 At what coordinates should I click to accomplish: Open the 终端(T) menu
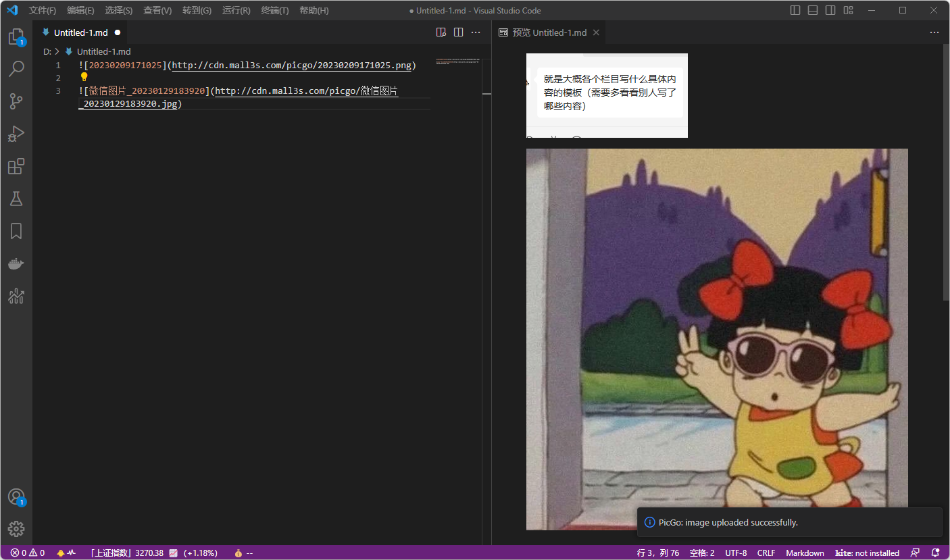coord(275,11)
